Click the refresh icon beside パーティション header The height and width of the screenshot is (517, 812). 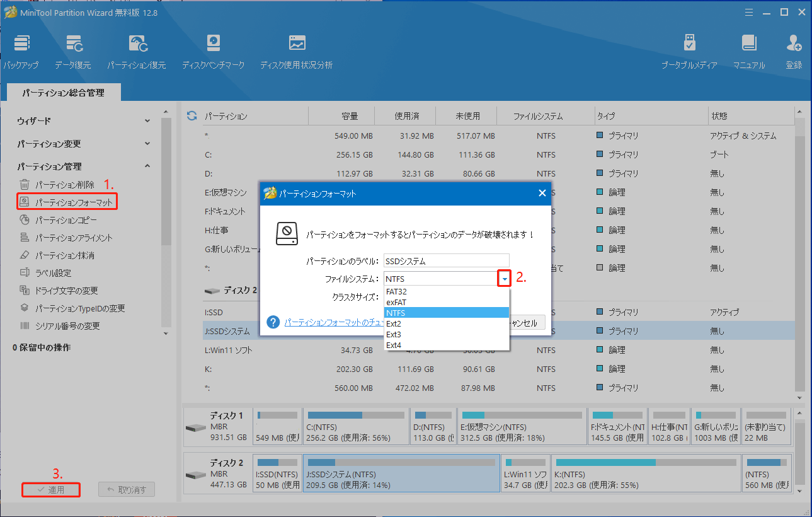192,116
